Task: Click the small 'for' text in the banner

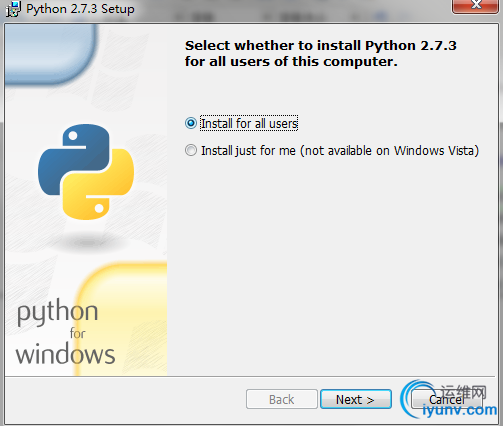Action: click(x=77, y=333)
